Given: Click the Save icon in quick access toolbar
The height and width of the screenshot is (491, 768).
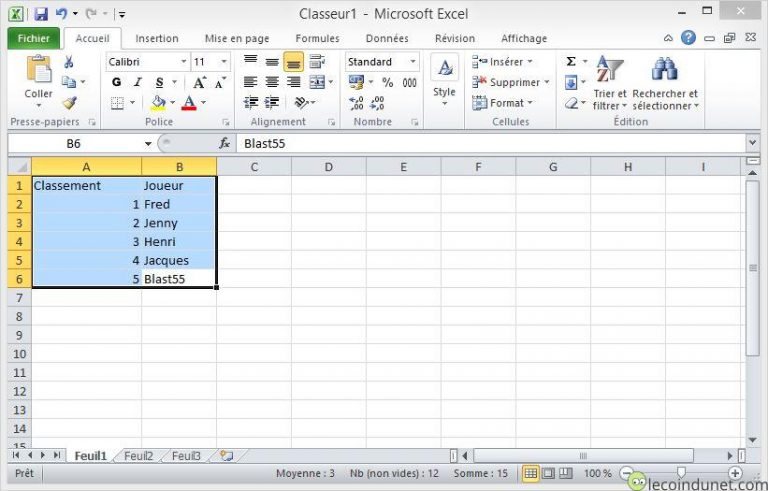Looking at the screenshot, I should click(41, 14).
